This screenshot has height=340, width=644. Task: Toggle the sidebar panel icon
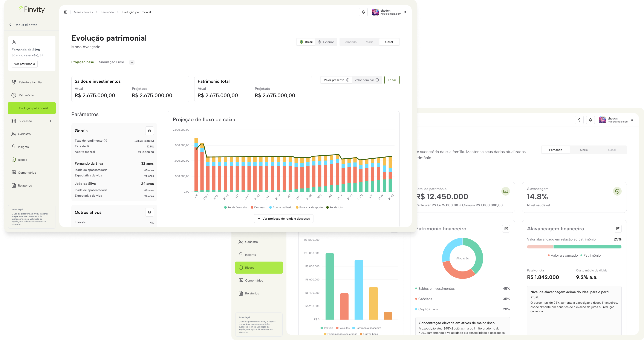click(66, 12)
